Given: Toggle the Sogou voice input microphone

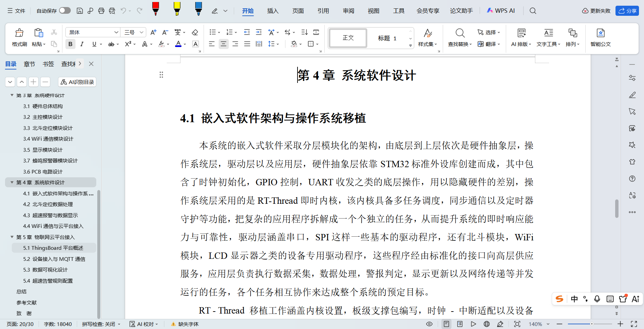Looking at the screenshot, I should (597, 299).
